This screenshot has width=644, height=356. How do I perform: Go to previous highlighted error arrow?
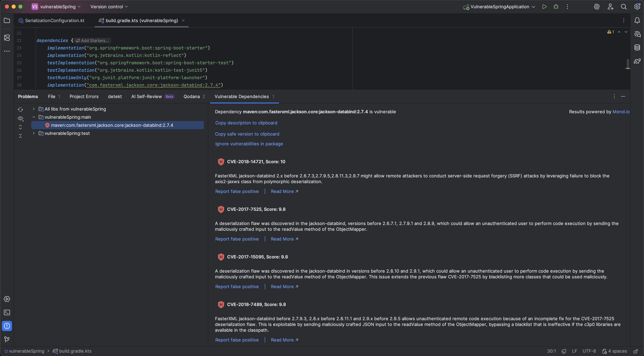[x=619, y=32]
